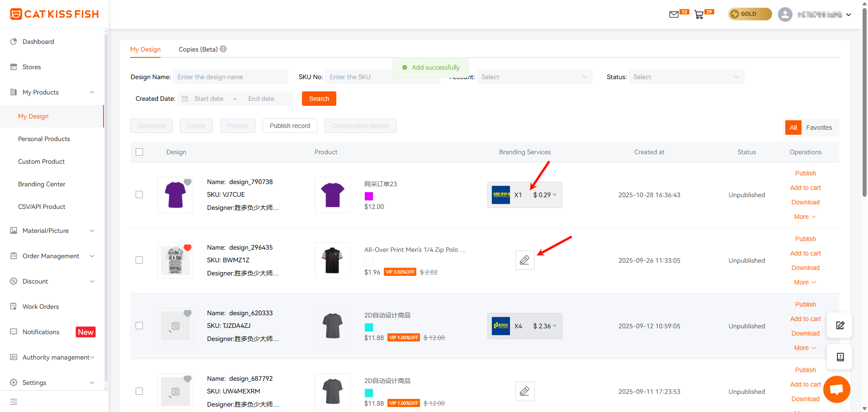Click the Copies (Beta) help question icon
The height and width of the screenshot is (412, 868).
[223, 49]
